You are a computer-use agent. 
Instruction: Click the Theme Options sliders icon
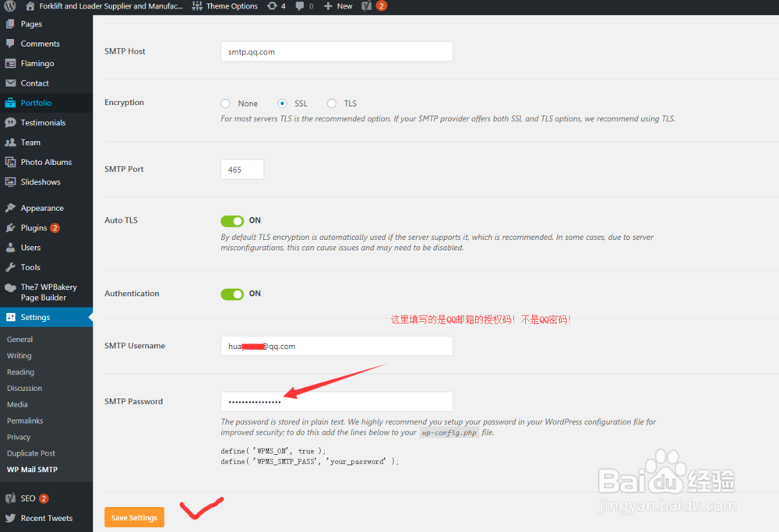pos(197,6)
